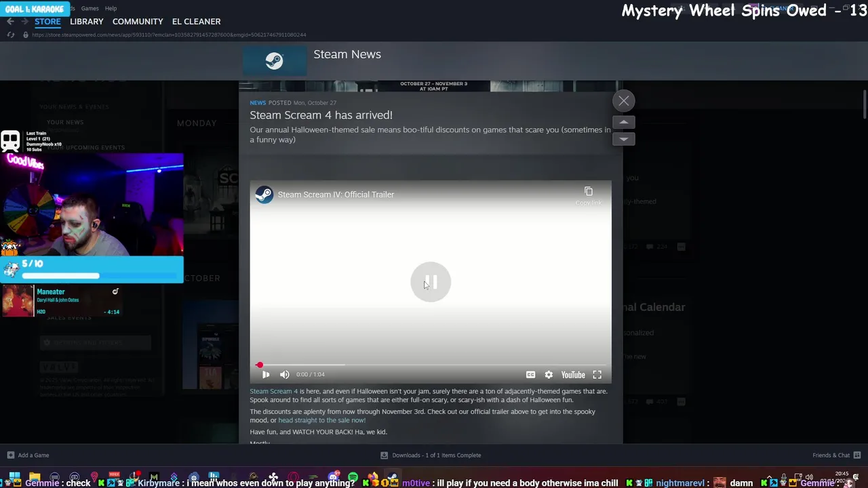The image size is (868, 488).
Task: Watch trailer on YouTube logo link
Action: point(573,375)
